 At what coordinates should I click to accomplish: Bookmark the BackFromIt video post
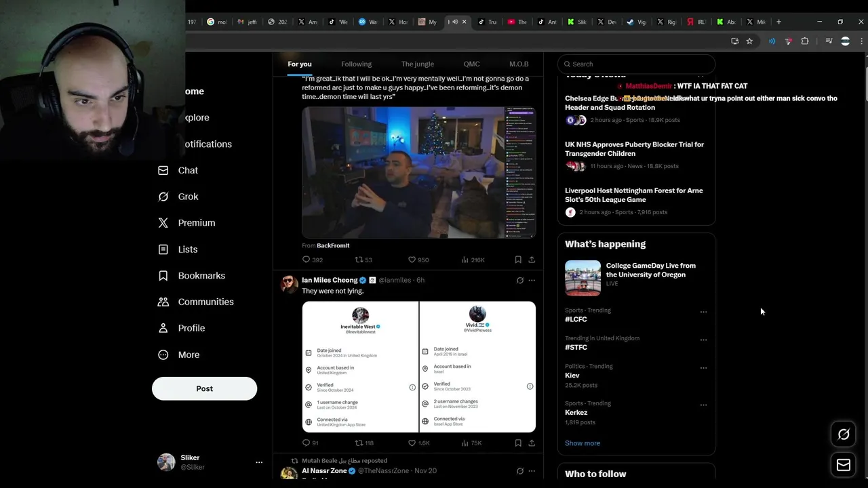pyautogui.click(x=518, y=260)
